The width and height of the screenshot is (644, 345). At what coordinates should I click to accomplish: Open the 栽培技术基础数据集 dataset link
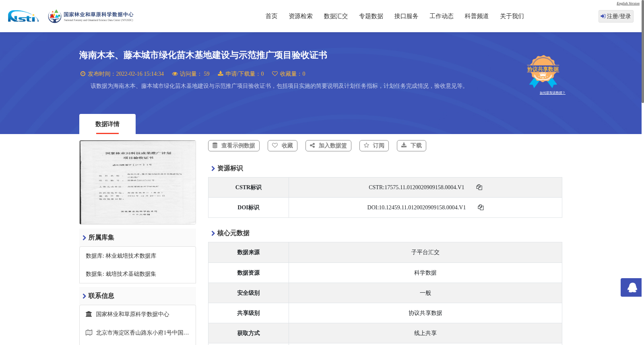[131, 274]
